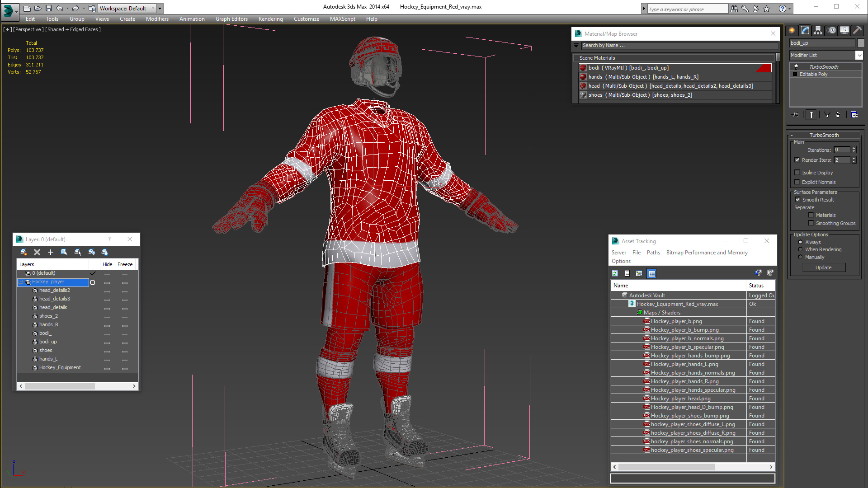The height and width of the screenshot is (488, 868).
Task: Save file from quick access toolbar
Action: click(49, 8)
